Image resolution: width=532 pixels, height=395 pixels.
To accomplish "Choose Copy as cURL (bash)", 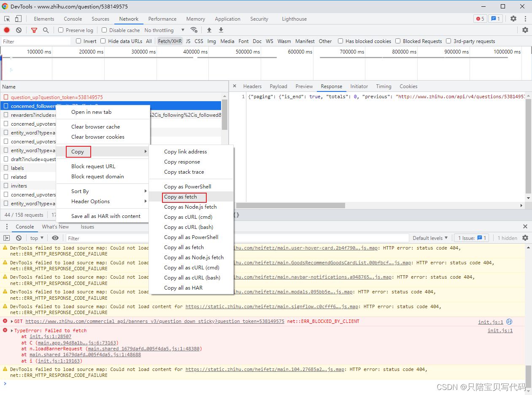I will (192, 227).
